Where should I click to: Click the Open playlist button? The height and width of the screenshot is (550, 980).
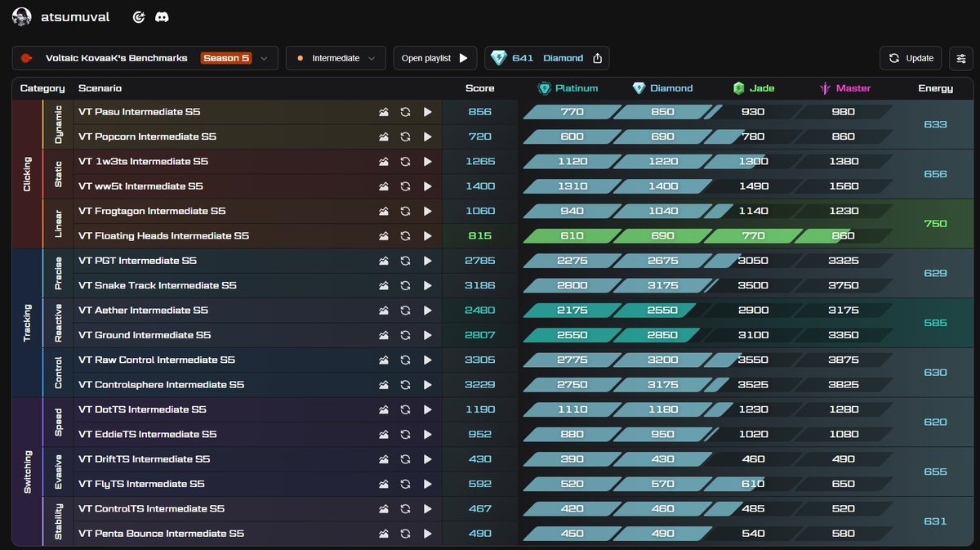click(435, 58)
